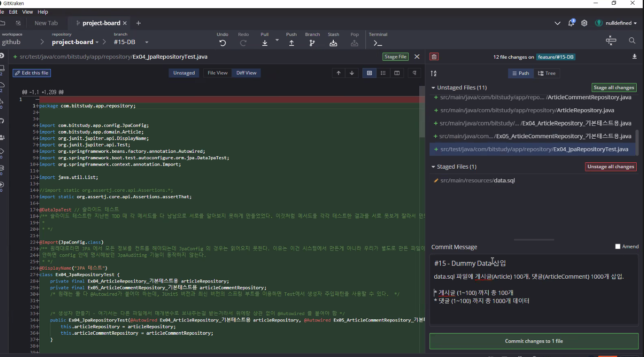Screen dimensions: 644x357
Task: Commit changes to 1 file
Action: pyautogui.click(x=534, y=341)
